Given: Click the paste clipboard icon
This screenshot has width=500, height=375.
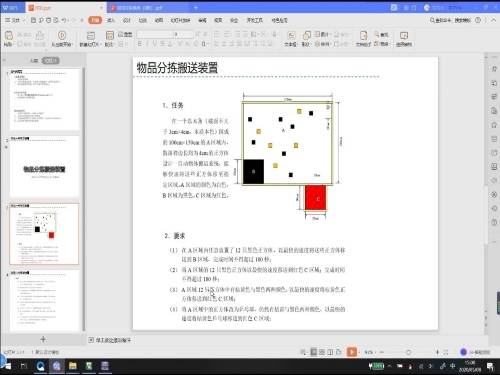Looking at the screenshot, I should [9, 35].
